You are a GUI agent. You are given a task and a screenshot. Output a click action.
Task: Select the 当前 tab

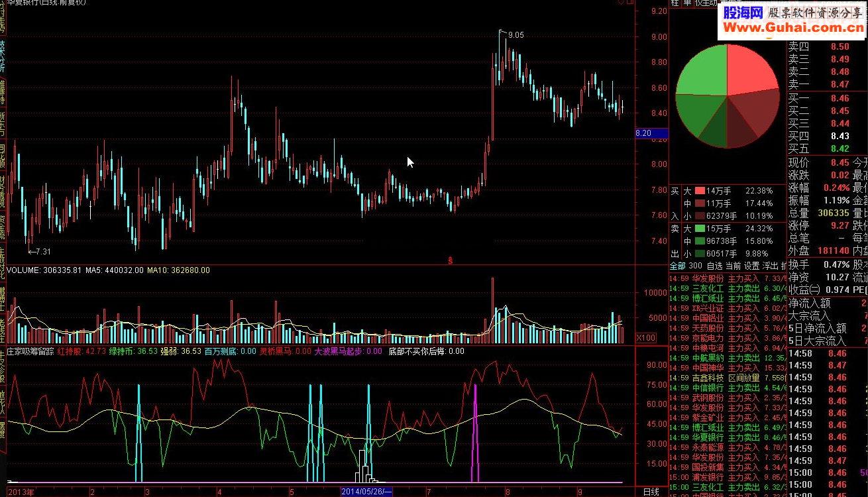point(733,266)
